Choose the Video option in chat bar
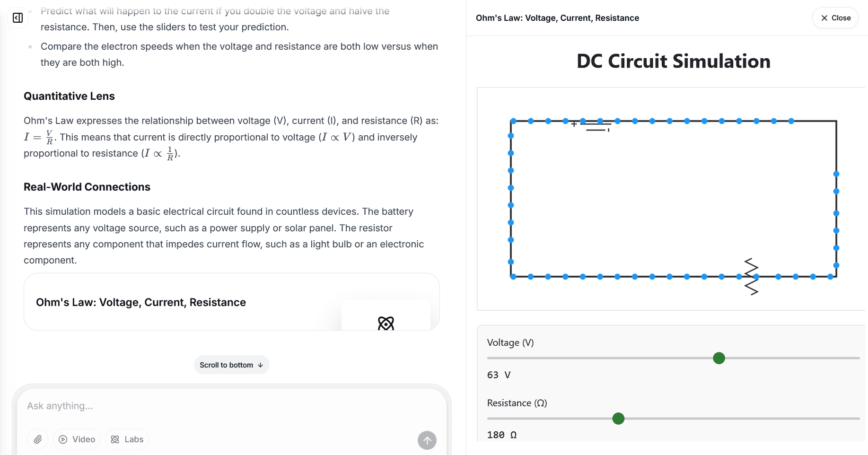 77,439
